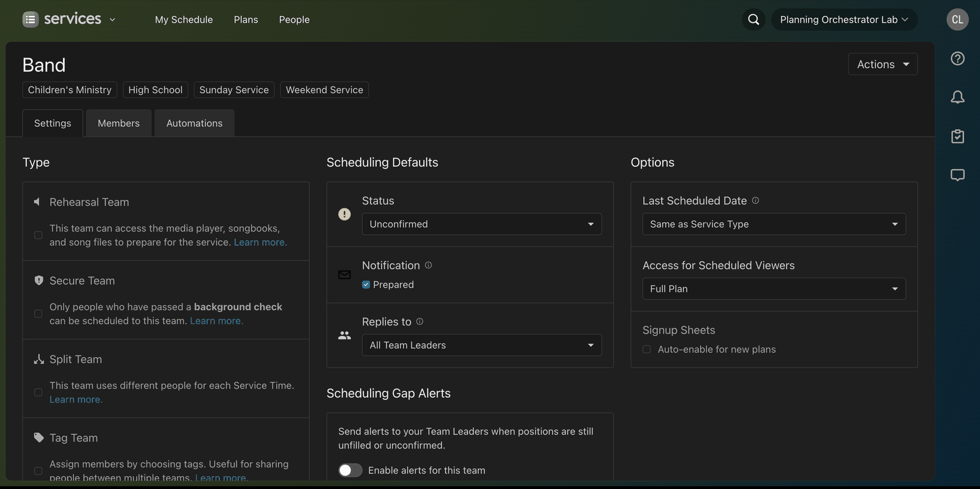Click the Replies to people icon
Screen dimensions: 980x489
344,335
